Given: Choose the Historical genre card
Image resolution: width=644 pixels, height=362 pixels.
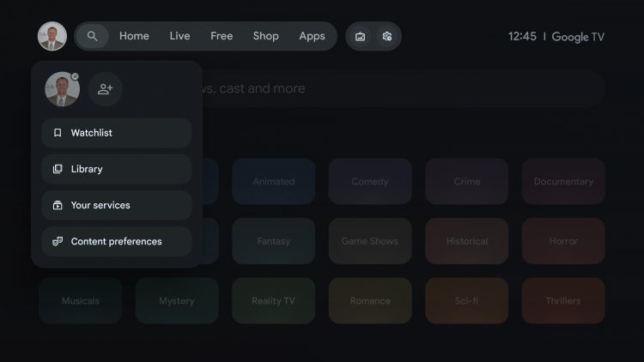Looking at the screenshot, I should [x=466, y=241].
